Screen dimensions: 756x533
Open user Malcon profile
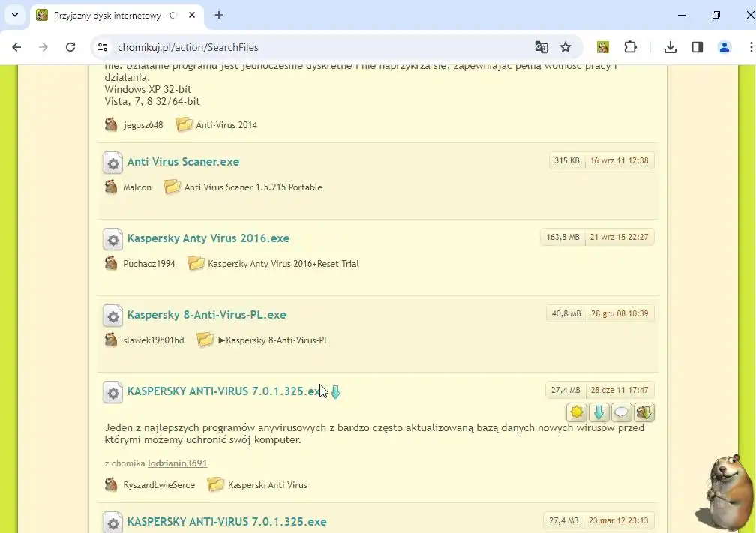[137, 187]
